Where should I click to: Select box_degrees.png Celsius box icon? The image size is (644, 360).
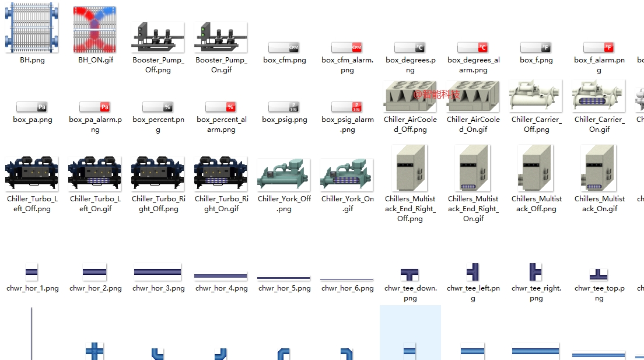(x=410, y=47)
